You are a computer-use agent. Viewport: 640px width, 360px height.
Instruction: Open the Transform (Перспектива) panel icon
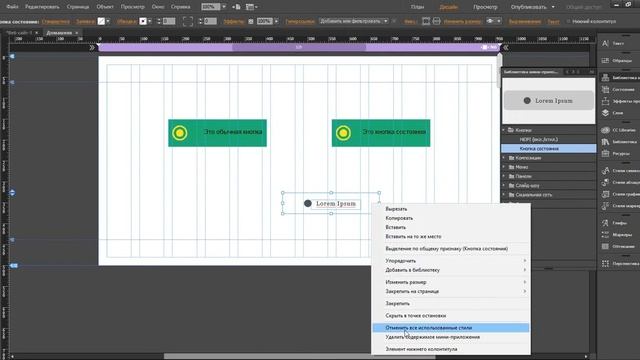pyautogui.click(x=605, y=264)
